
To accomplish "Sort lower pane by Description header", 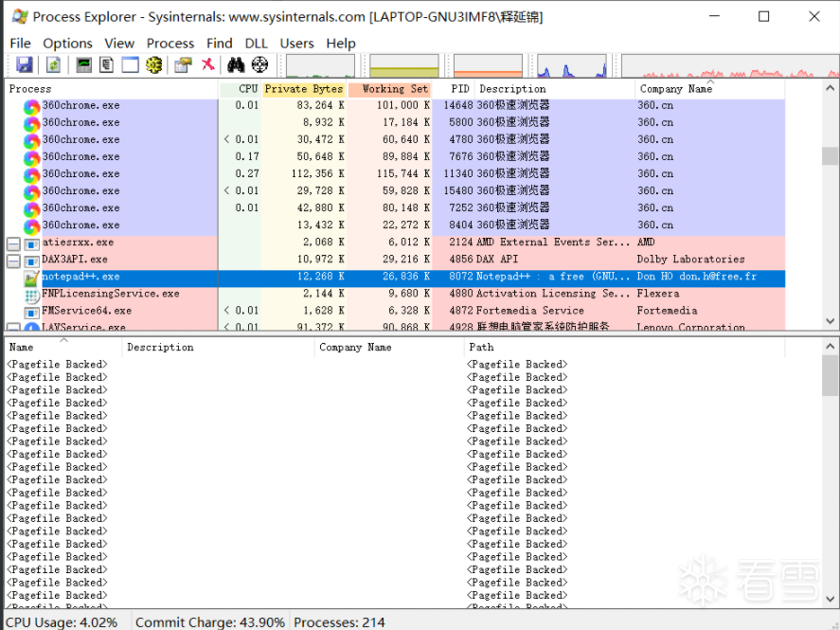I will (219, 347).
